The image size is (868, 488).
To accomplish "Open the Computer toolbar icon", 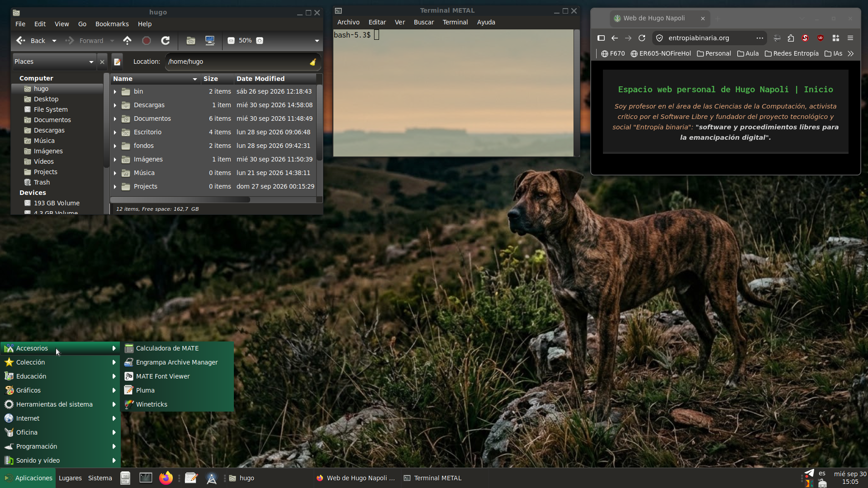I will (210, 41).
